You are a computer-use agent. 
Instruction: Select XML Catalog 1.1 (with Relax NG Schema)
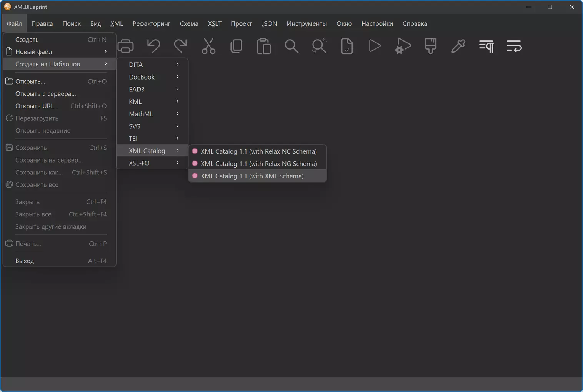coord(258,164)
